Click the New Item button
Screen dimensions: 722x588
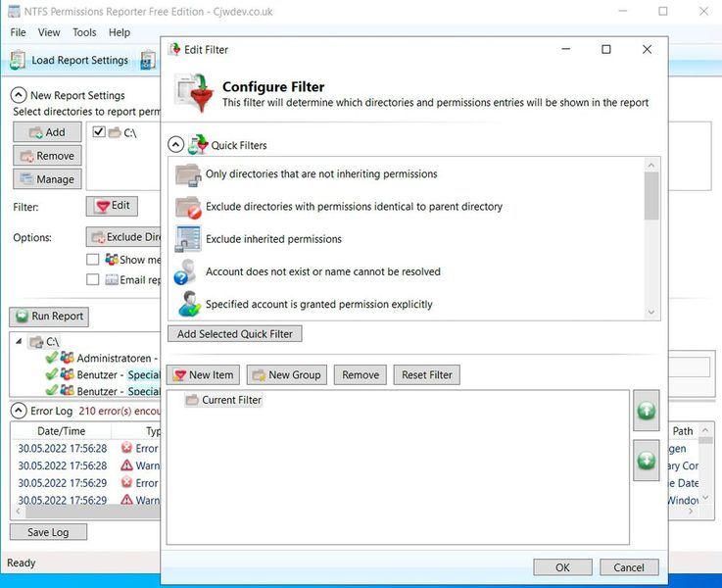pos(203,374)
